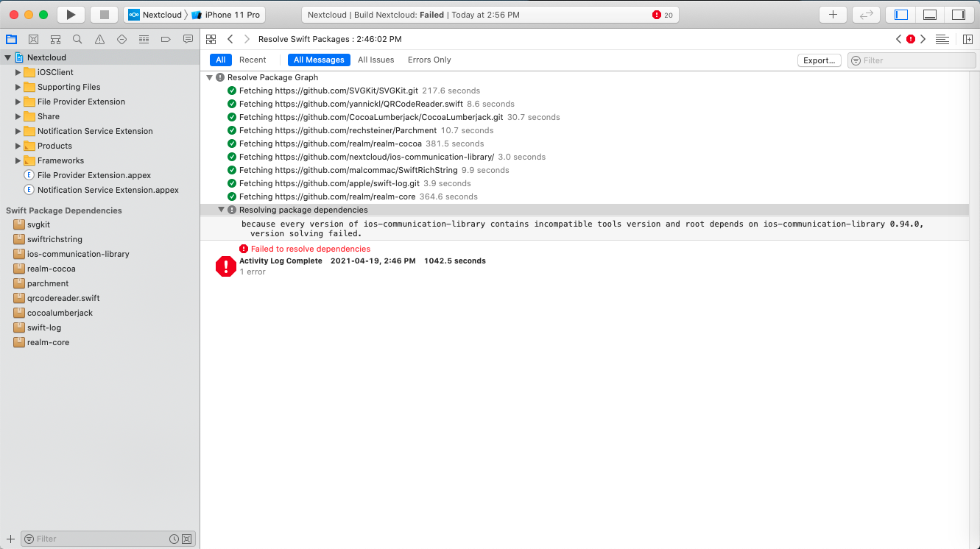Select the svgkit package
Screen dimensions: 980x549
(38, 224)
